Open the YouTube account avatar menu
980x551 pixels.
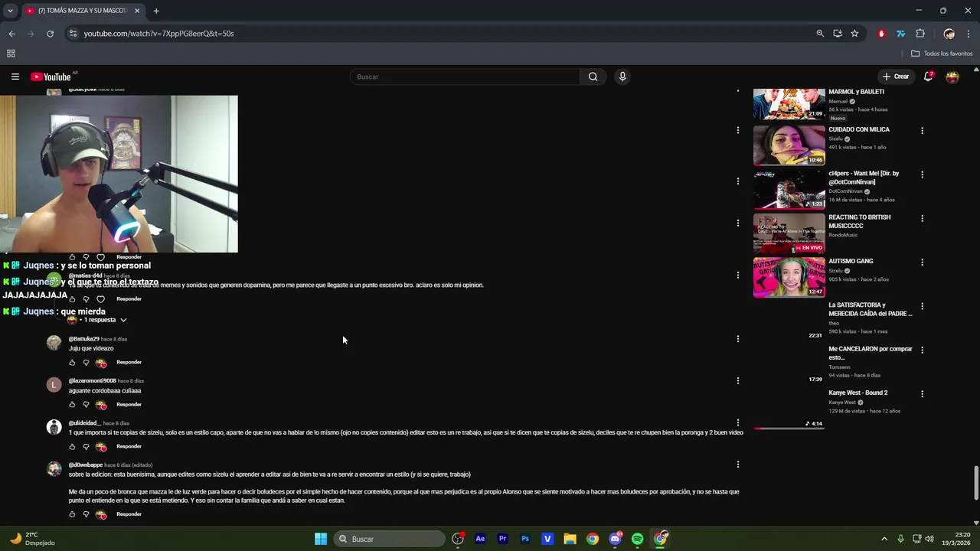click(952, 77)
